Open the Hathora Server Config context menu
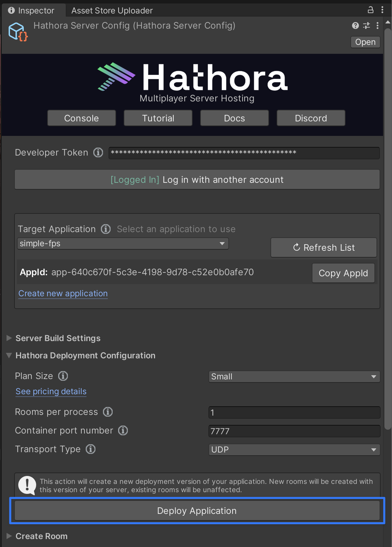The width and height of the screenshot is (392, 547). click(x=378, y=26)
